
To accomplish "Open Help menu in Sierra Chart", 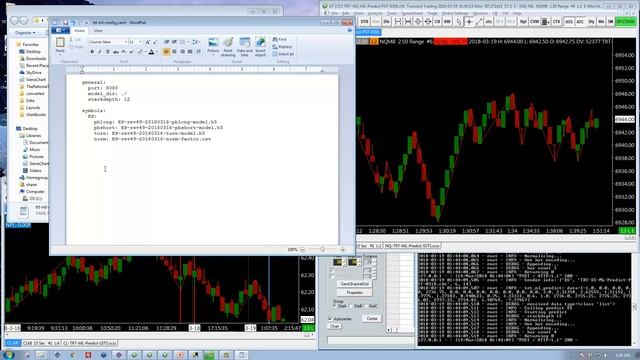I will pyautogui.click(x=517, y=13).
